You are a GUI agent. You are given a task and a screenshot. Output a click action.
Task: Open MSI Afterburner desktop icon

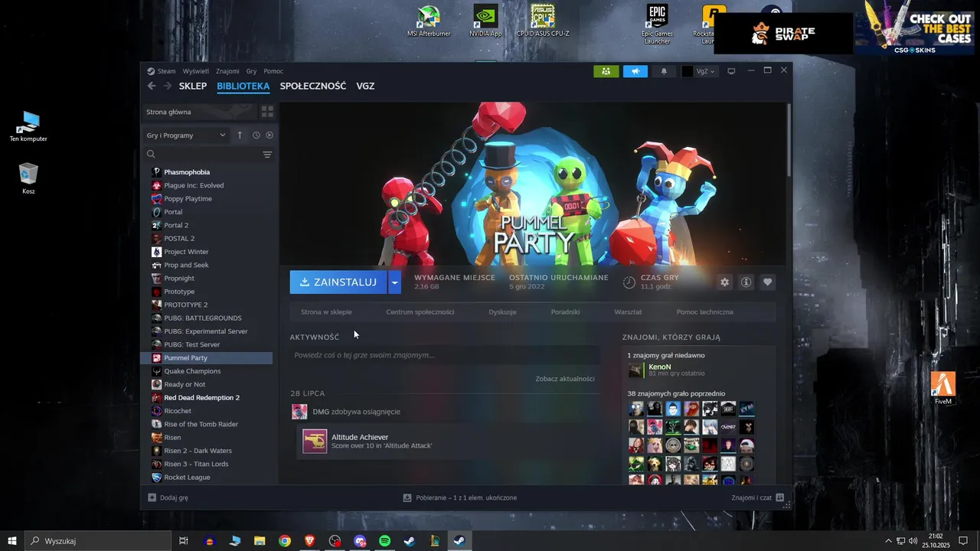click(429, 21)
